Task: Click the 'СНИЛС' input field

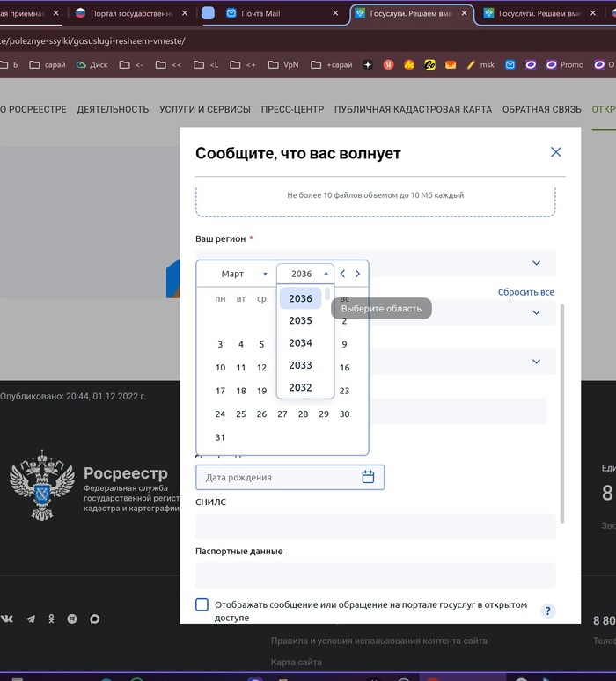Action: [375, 526]
